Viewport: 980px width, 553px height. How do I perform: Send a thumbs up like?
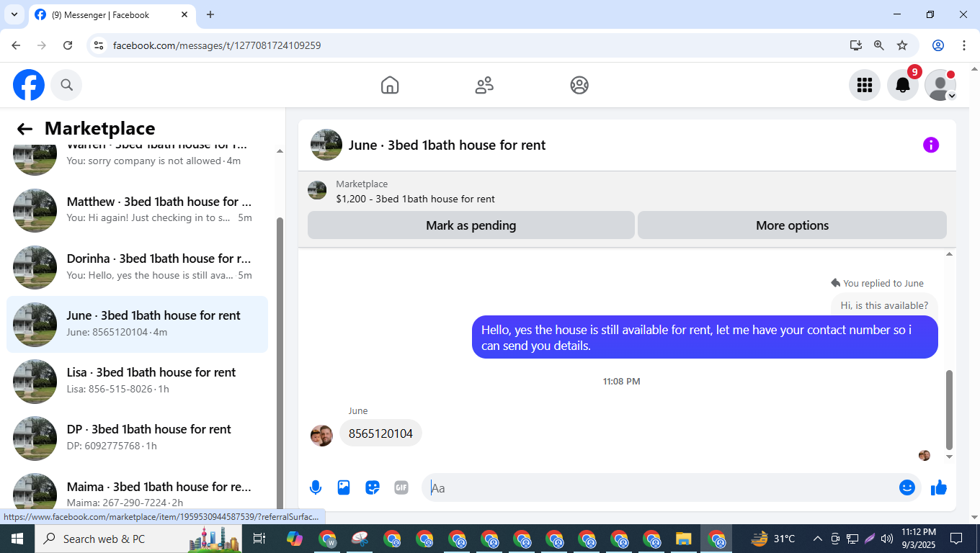click(938, 487)
